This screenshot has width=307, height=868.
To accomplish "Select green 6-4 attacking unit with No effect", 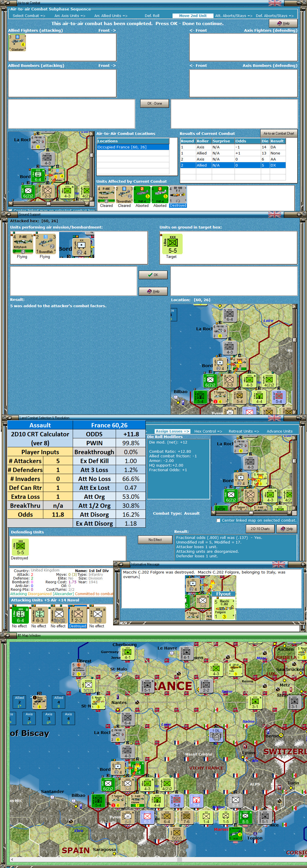I will (20, 615).
